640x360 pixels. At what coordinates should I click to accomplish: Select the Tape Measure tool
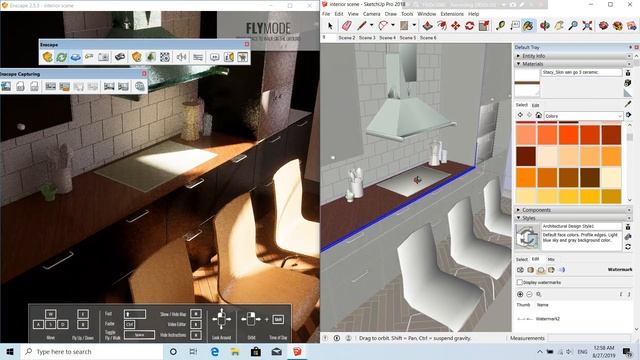(x=501, y=26)
